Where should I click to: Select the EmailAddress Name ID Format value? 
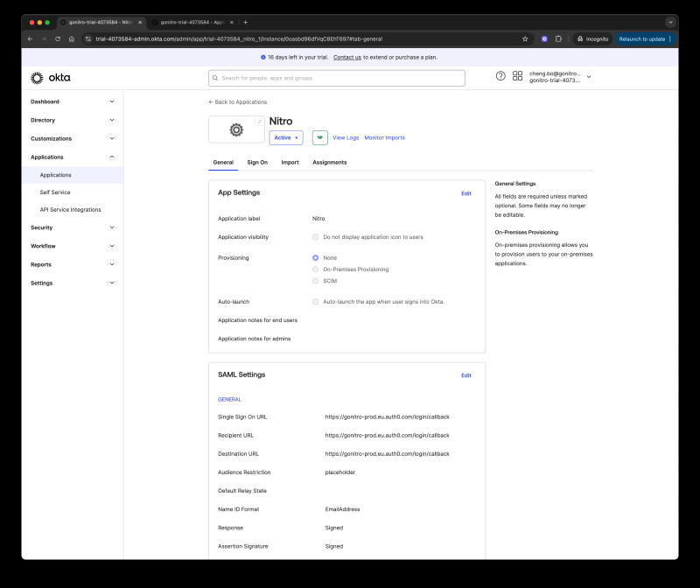(x=342, y=509)
